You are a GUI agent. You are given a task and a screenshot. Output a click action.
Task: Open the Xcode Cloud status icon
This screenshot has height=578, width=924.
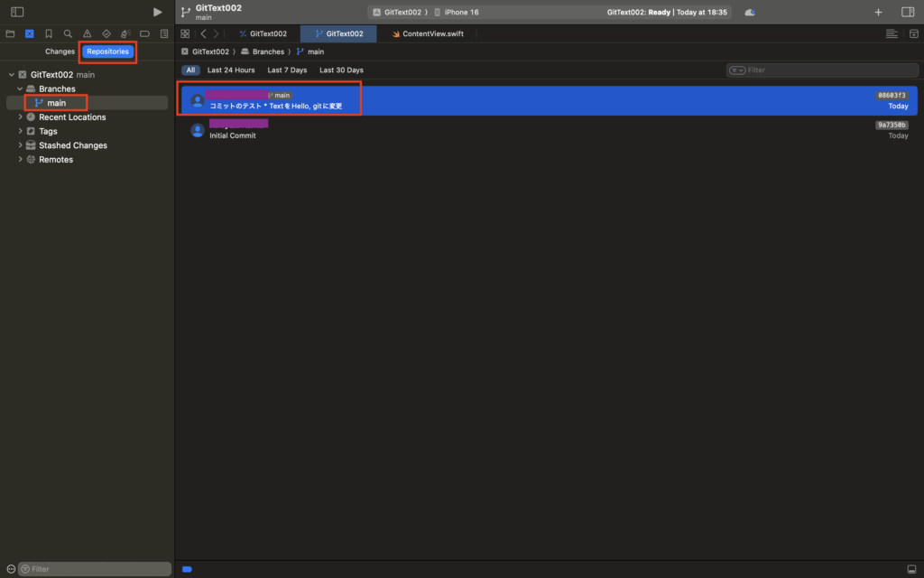pyautogui.click(x=750, y=12)
